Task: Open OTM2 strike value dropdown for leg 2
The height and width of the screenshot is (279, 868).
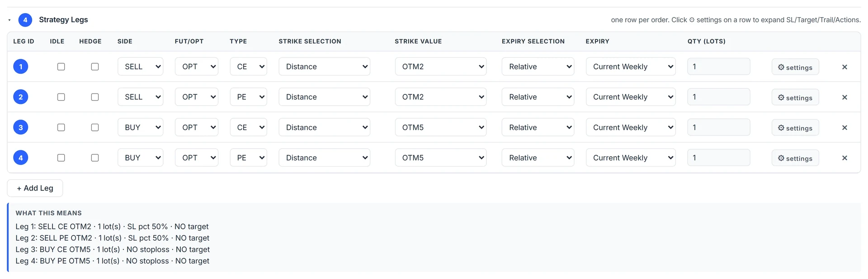Action: [x=441, y=97]
